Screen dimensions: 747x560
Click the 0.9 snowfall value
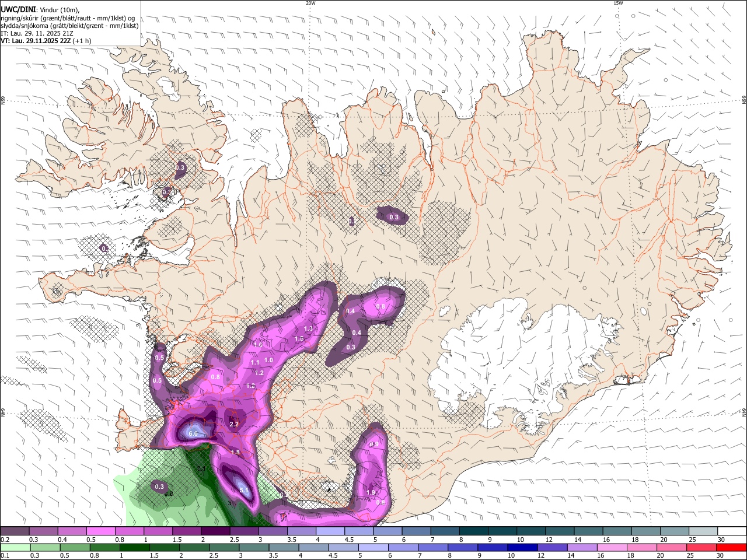374,444
